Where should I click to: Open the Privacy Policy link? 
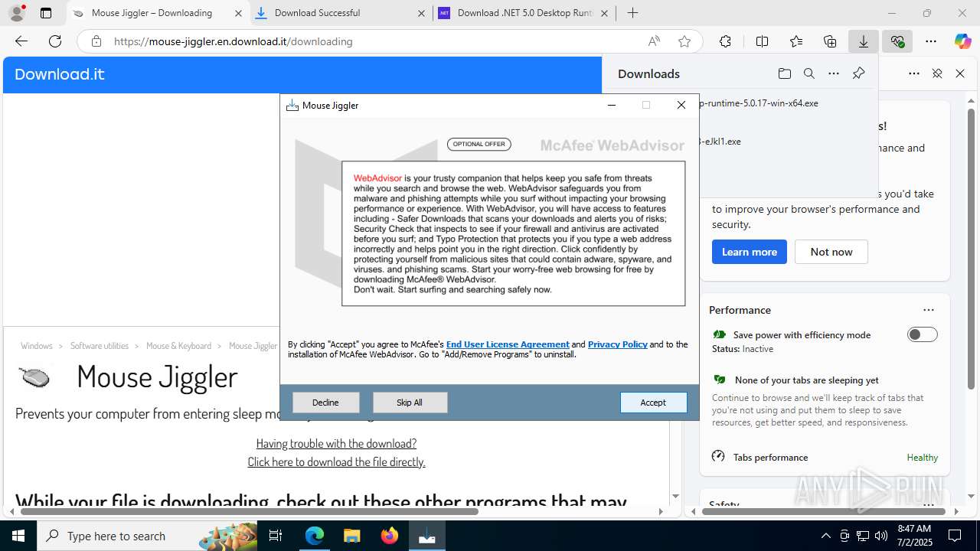(618, 344)
